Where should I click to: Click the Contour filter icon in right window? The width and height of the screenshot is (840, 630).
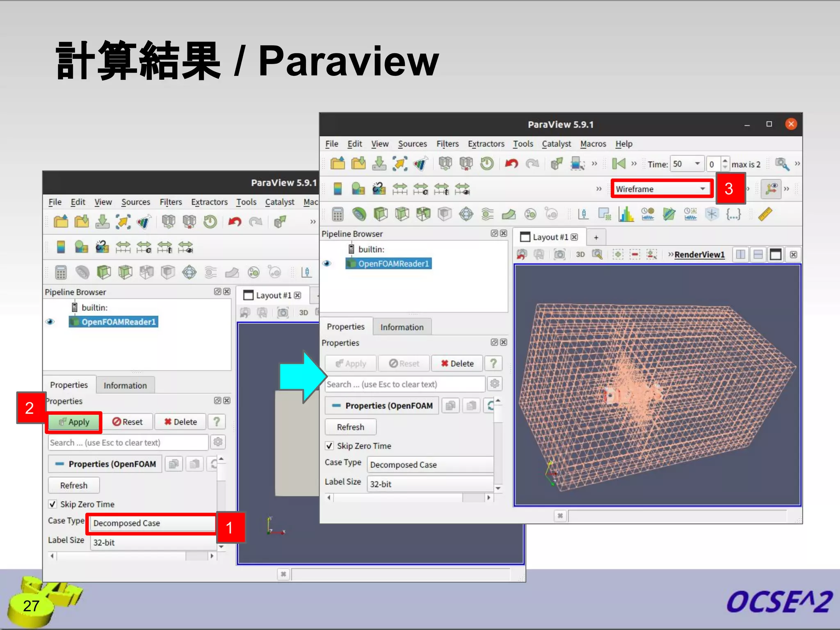(x=359, y=214)
